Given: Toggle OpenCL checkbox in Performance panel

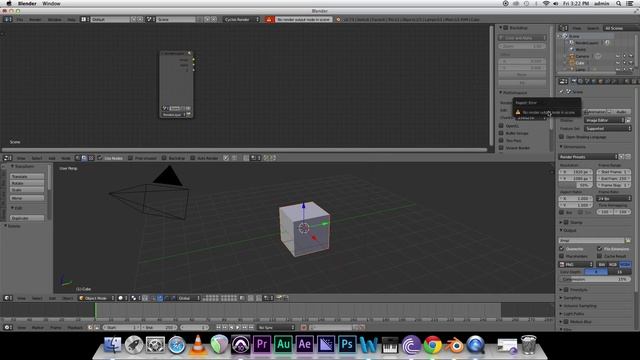Looking at the screenshot, I should click(x=501, y=126).
